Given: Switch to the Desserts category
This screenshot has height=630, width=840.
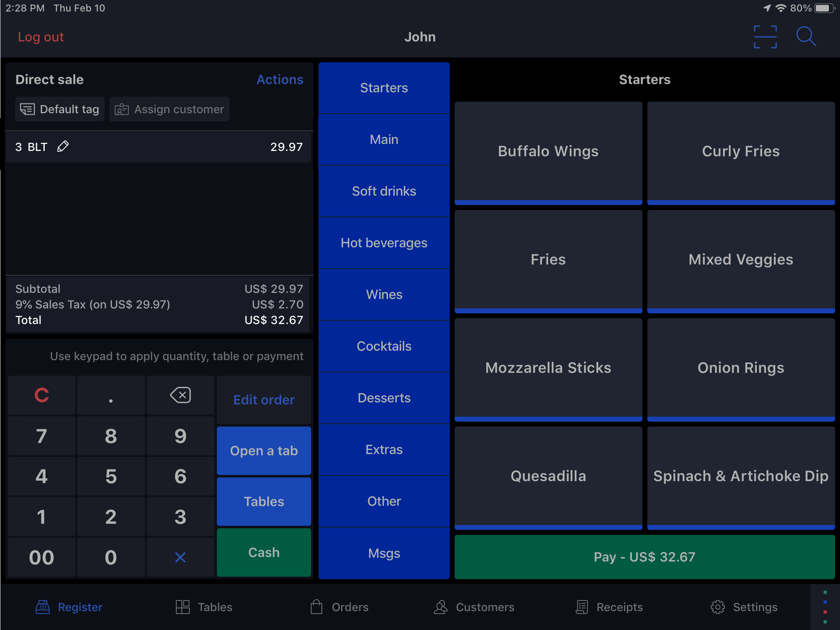Looking at the screenshot, I should coord(384,398).
